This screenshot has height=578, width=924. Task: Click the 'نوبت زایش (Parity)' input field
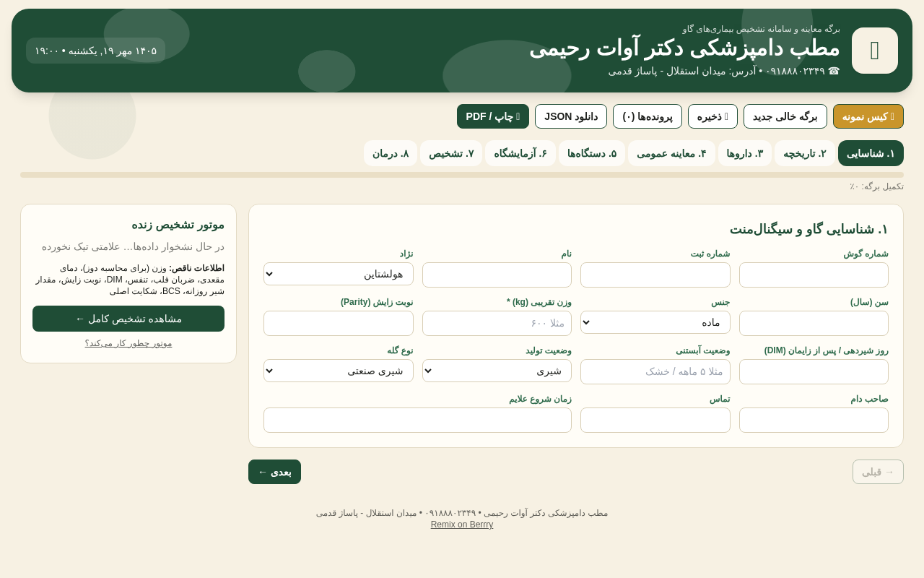(339, 323)
